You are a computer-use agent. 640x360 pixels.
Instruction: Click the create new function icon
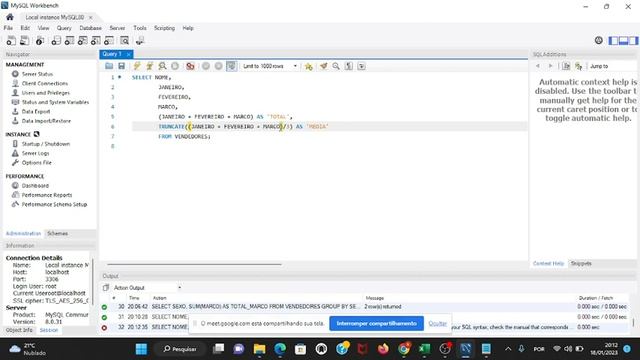(x=109, y=40)
